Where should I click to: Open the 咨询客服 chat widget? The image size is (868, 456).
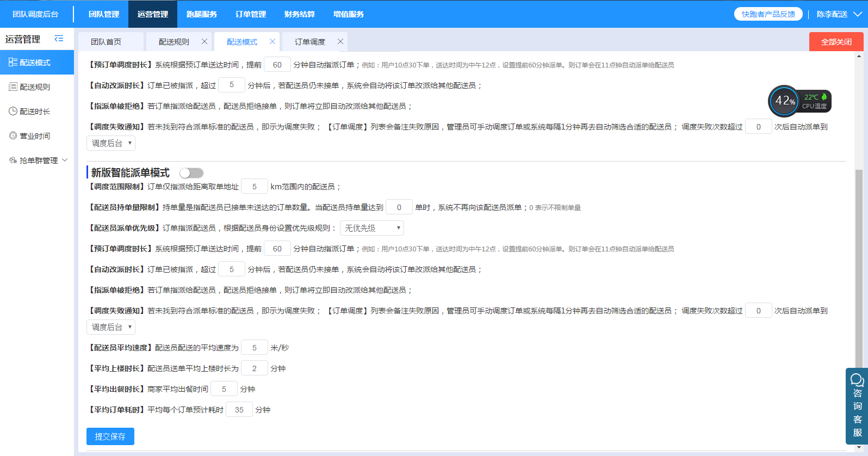pyautogui.click(x=857, y=406)
